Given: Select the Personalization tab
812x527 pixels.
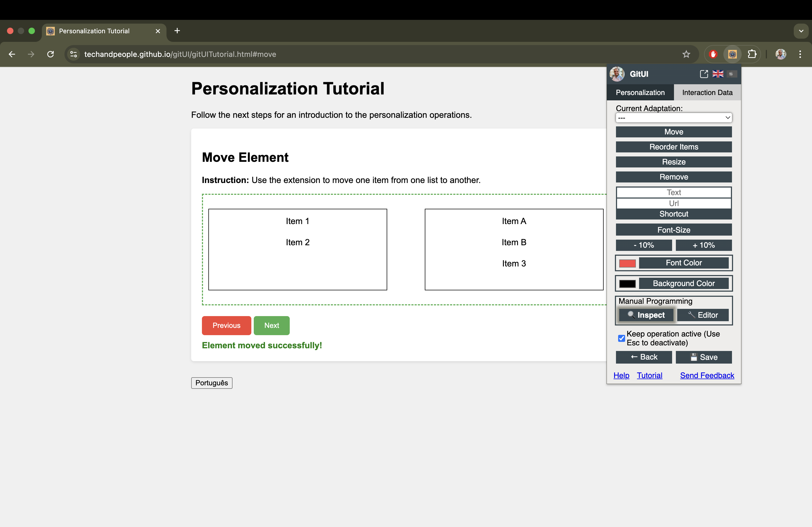Looking at the screenshot, I should [x=640, y=92].
